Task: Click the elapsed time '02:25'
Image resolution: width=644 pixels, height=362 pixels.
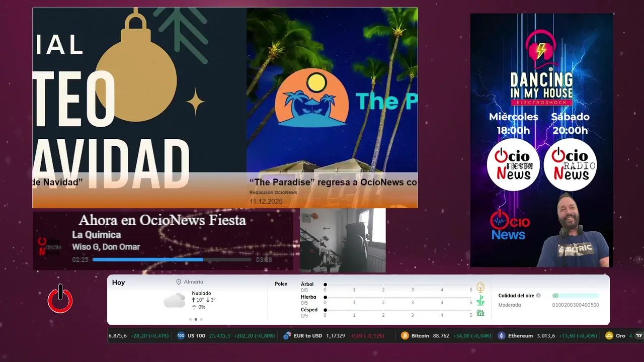Action: coord(80,260)
